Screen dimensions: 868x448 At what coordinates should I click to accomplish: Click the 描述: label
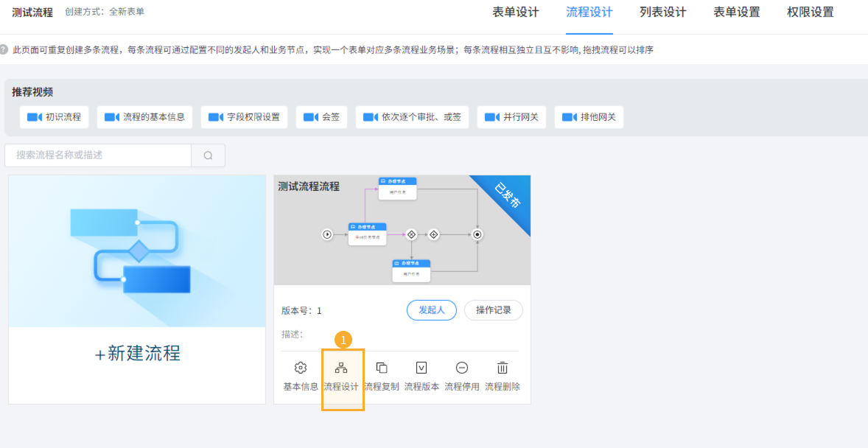(293, 335)
